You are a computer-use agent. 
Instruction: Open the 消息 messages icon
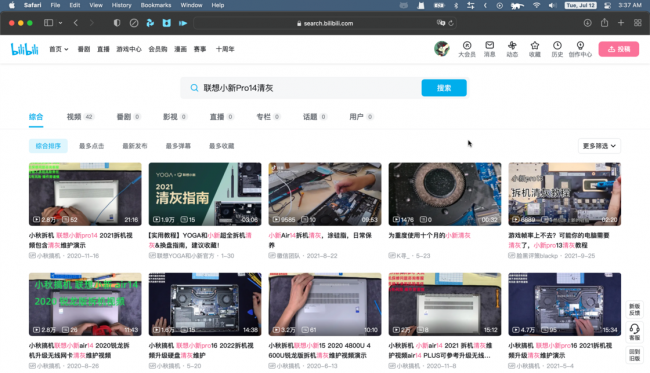coord(490,49)
